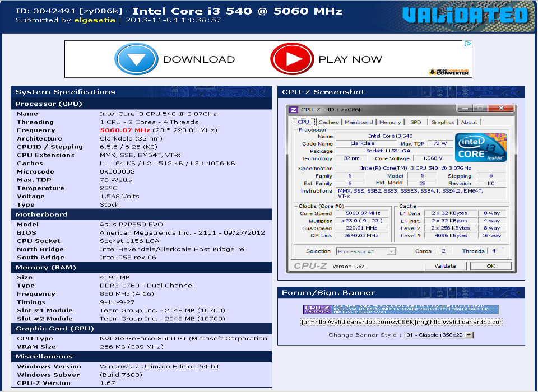Click 'DDR3-1760 - Dual Channel' memory type
This screenshot has height=392, width=538.
146,286
